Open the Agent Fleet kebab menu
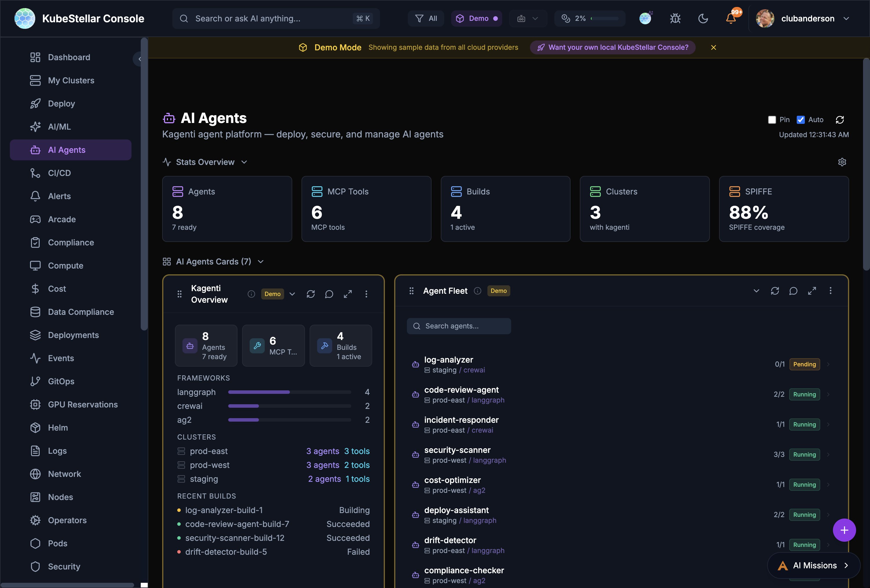870x588 pixels. coord(831,291)
